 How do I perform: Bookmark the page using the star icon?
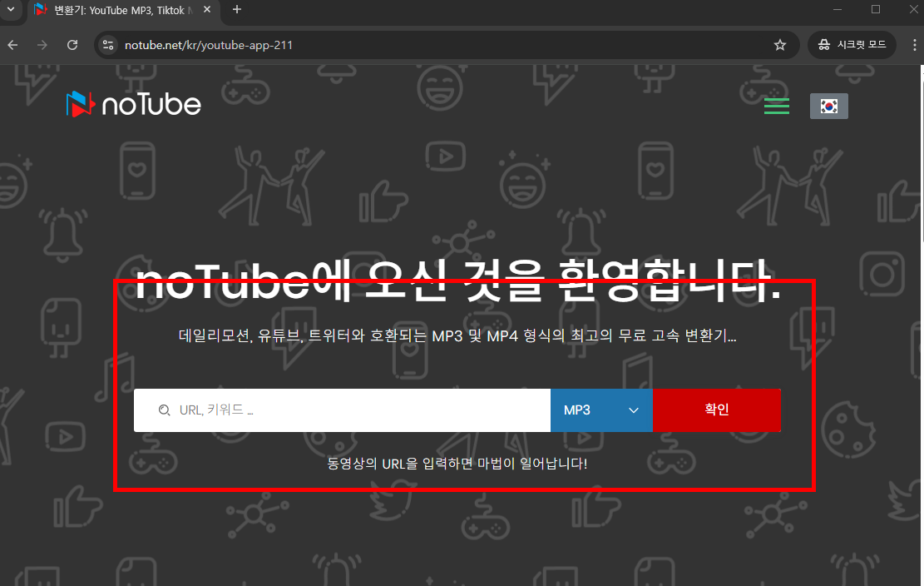coord(780,45)
